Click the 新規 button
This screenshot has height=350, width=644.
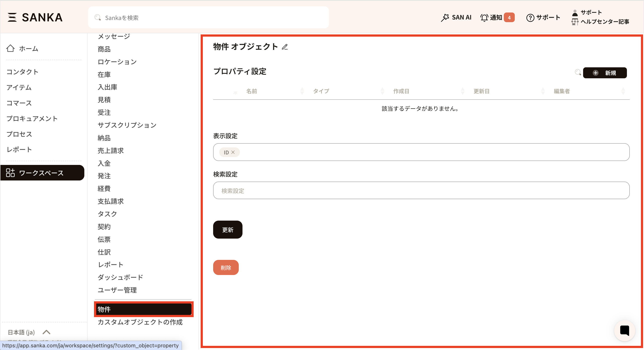pyautogui.click(x=605, y=73)
